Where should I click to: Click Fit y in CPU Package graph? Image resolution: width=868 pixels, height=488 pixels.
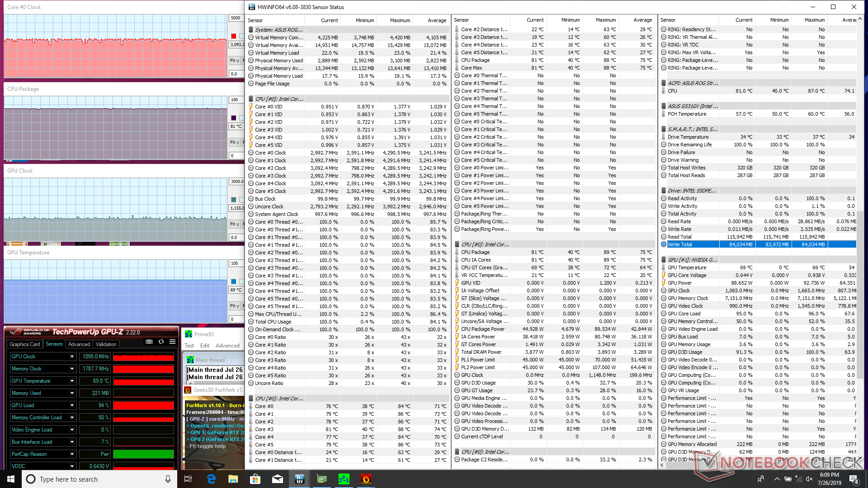coord(235,142)
